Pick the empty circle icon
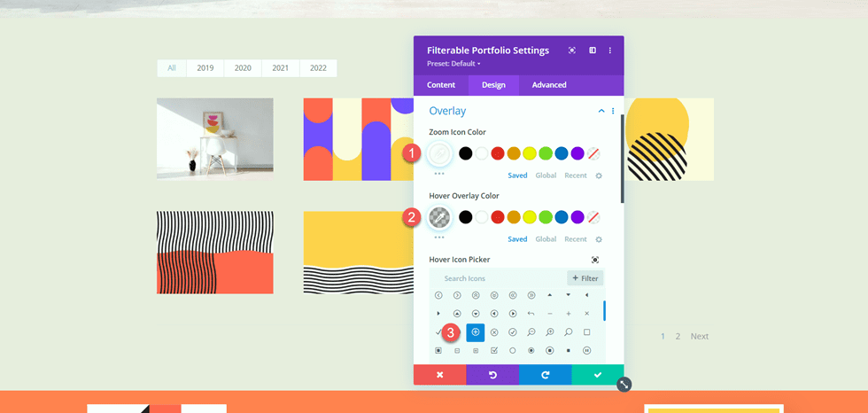Image resolution: width=868 pixels, height=413 pixels. tap(513, 350)
